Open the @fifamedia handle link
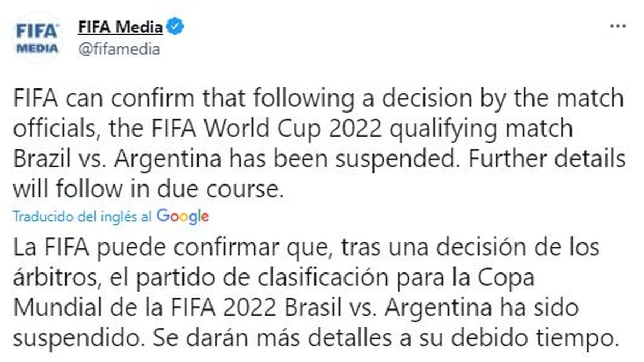Screen dimensions: 644x362 tap(119, 49)
